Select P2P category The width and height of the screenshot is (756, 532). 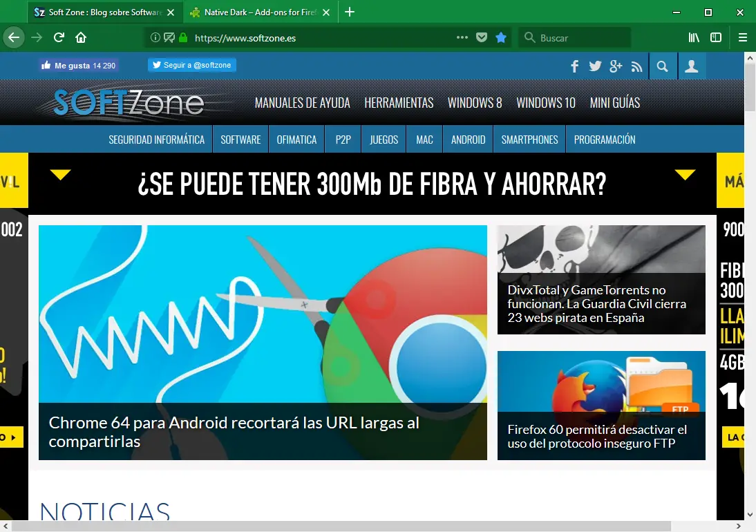[343, 140]
